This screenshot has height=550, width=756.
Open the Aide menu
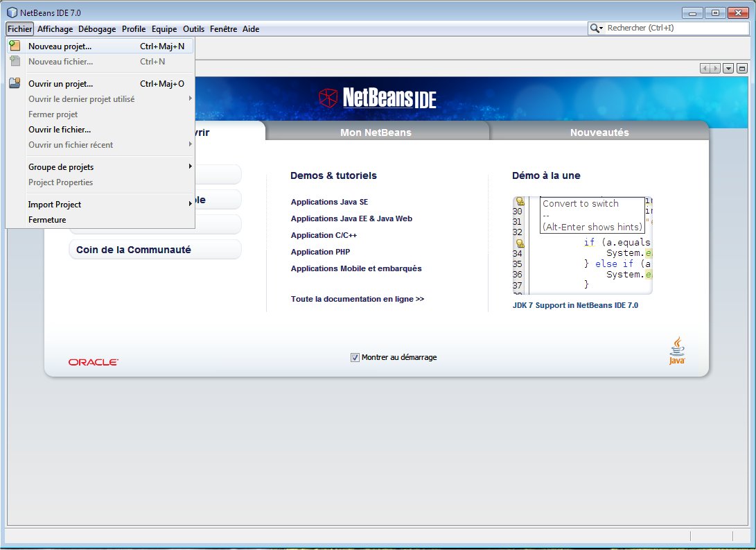(x=251, y=29)
